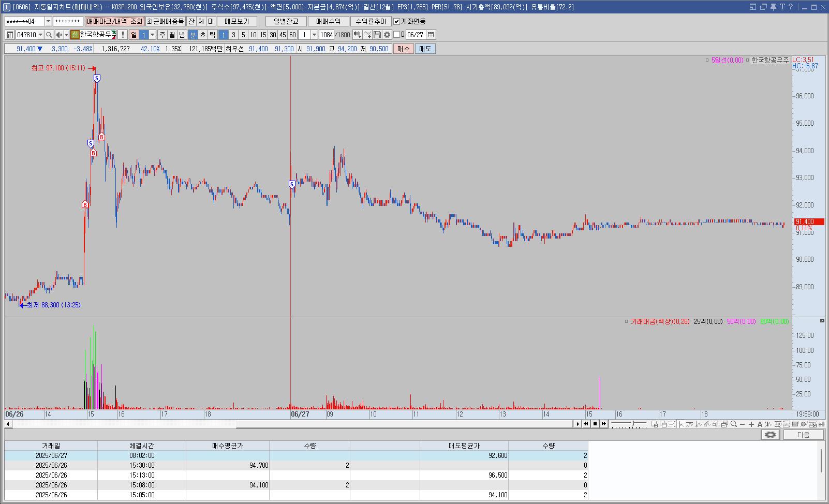Image resolution: width=829 pixels, height=504 pixels.
Task: Click the save floppy disk icon
Action: click(x=377, y=35)
